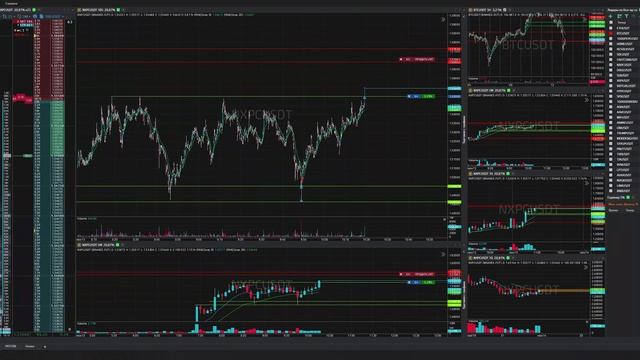The width and height of the screenshot is (640, 360).
Task: Add a ticker with the watchlist plus icon
Action: click(x=611, y=16)
